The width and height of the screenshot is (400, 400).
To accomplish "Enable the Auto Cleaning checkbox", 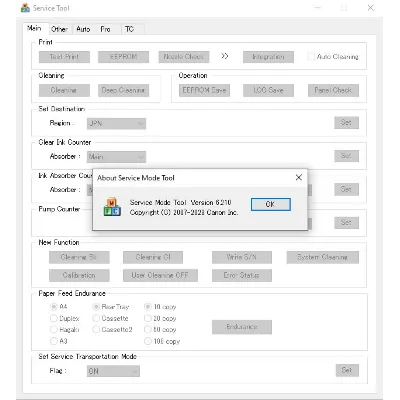I will coord(311,56).
